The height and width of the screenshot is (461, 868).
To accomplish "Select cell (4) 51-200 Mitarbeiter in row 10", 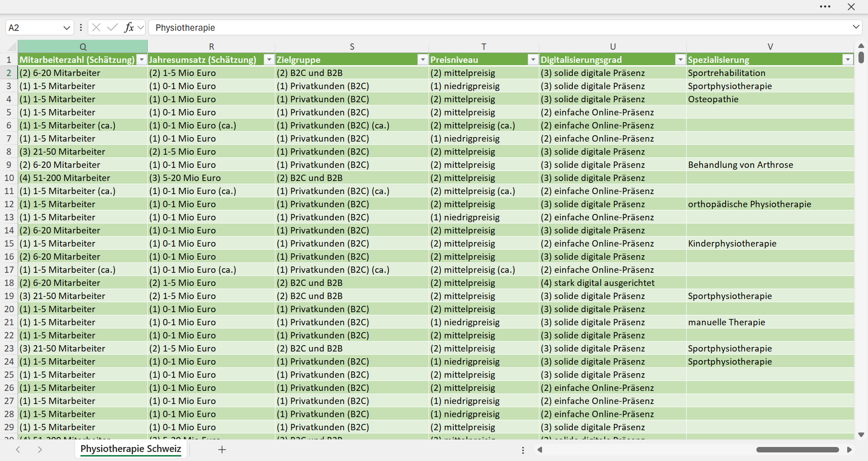I will 83,178.
